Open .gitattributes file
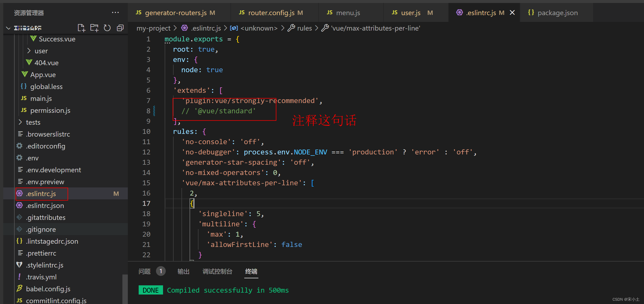644x304 pixels. coord(46,217)
